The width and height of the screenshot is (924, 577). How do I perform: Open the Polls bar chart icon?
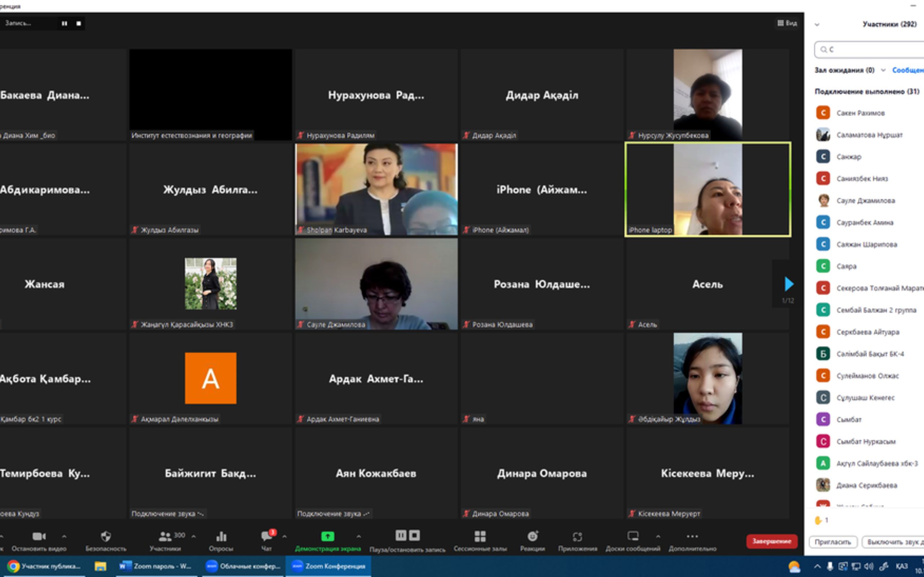pyautogui.click(x=221, y=537)
